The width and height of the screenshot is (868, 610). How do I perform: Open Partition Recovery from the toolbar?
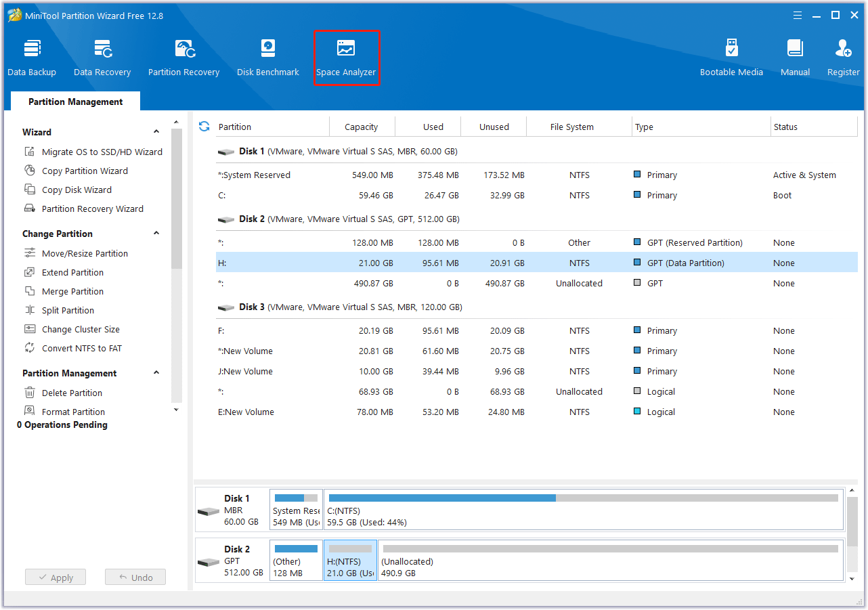(x=184, y=58)
